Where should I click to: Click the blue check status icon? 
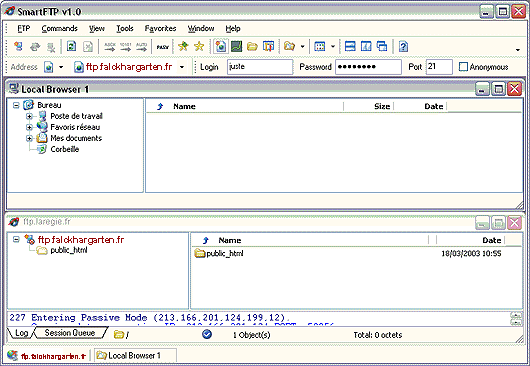pos(207,334)
